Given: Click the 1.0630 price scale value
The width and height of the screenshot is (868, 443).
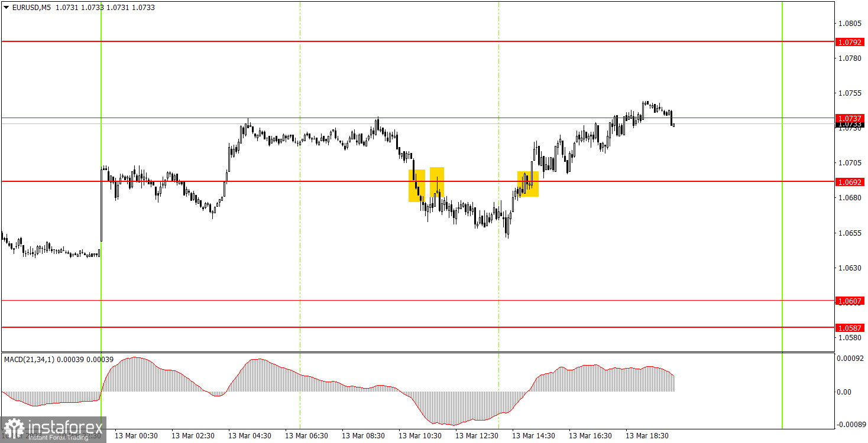Looking at the screenshot, I should click(849, 268).
